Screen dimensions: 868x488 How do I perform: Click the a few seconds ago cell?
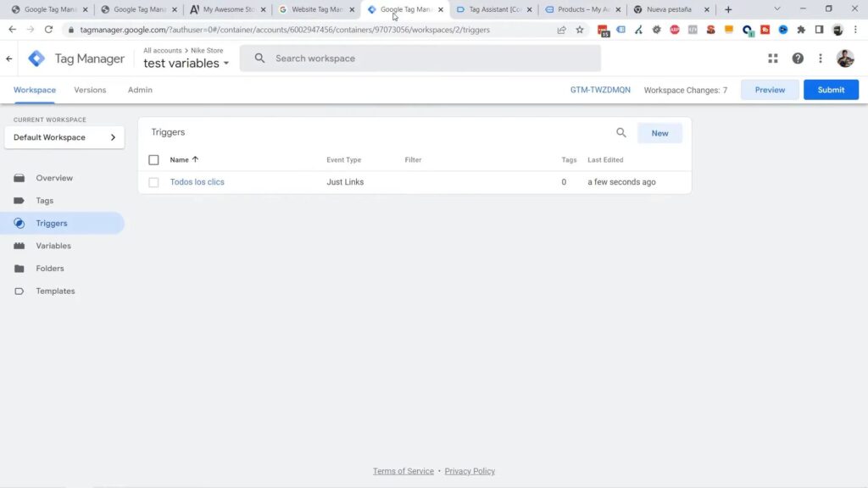(621, 182)
